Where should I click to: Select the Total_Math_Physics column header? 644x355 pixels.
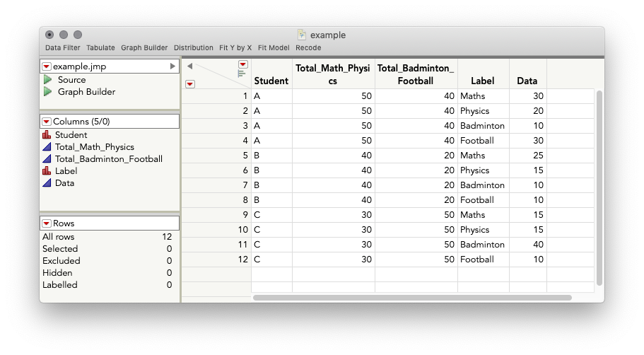(333, 74)
